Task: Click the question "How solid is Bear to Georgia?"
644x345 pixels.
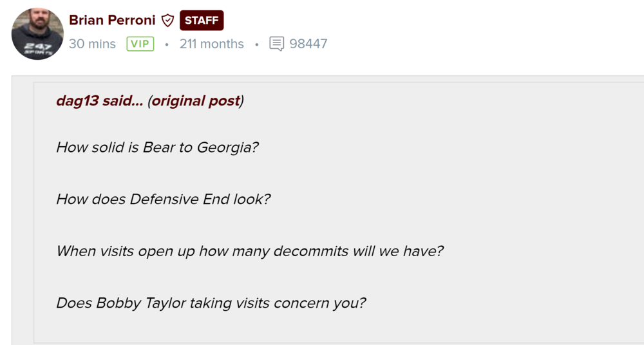Action: coord(157,147)
